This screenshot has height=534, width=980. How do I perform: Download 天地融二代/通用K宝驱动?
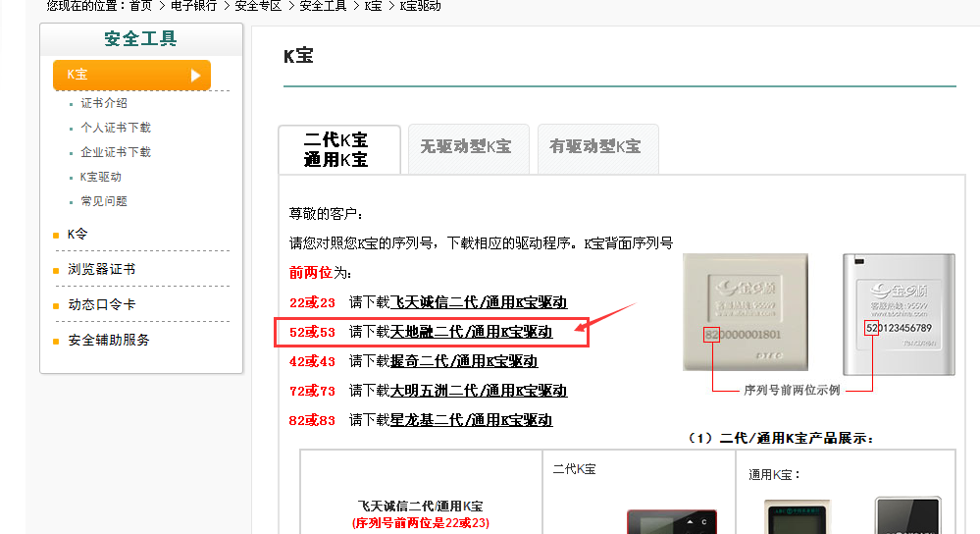click(471, 332)
